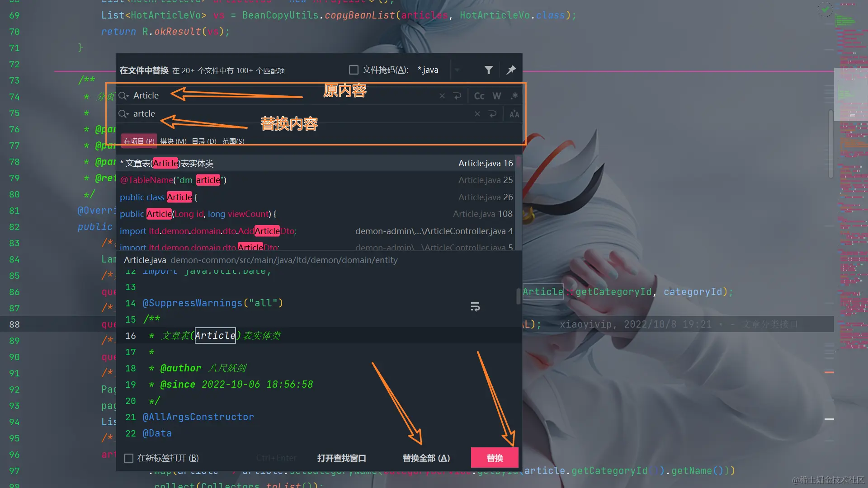868x488 pixels.
Task: Expand replace history next to artcle
Action: (123, 114)
